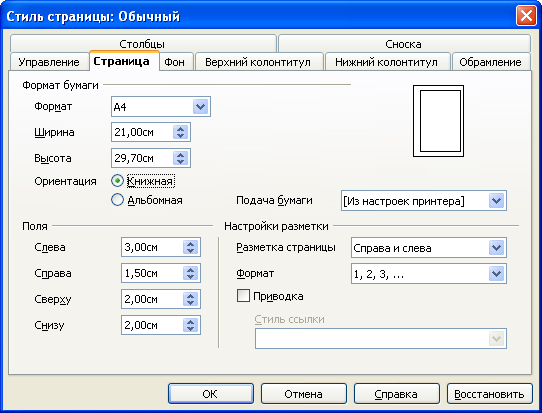Open the Управление tab
The width and height of the screenshot is (542, 413).
click(49, 62)
